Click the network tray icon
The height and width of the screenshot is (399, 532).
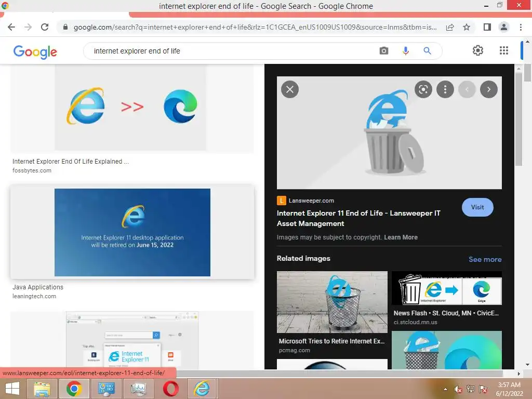click(470, 389)
